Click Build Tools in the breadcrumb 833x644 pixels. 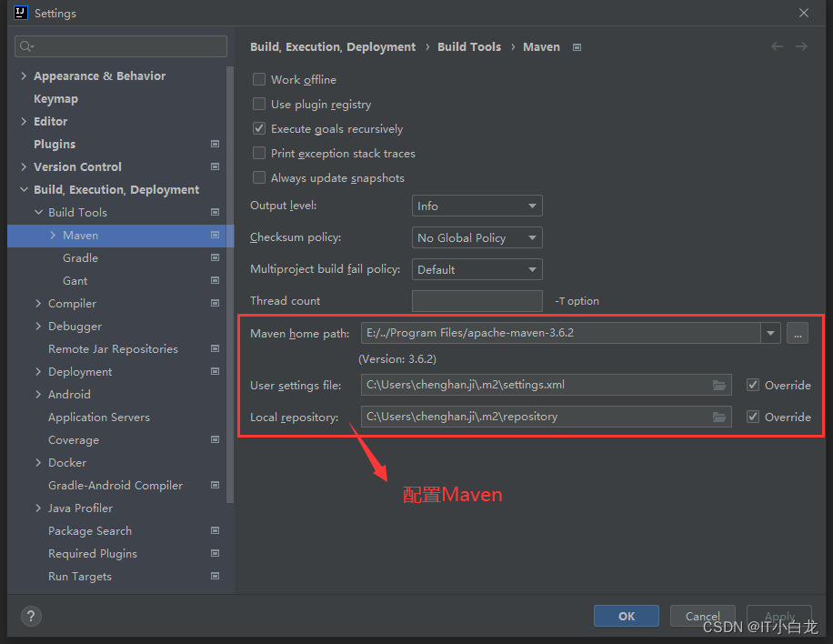[x=469, y=47]
